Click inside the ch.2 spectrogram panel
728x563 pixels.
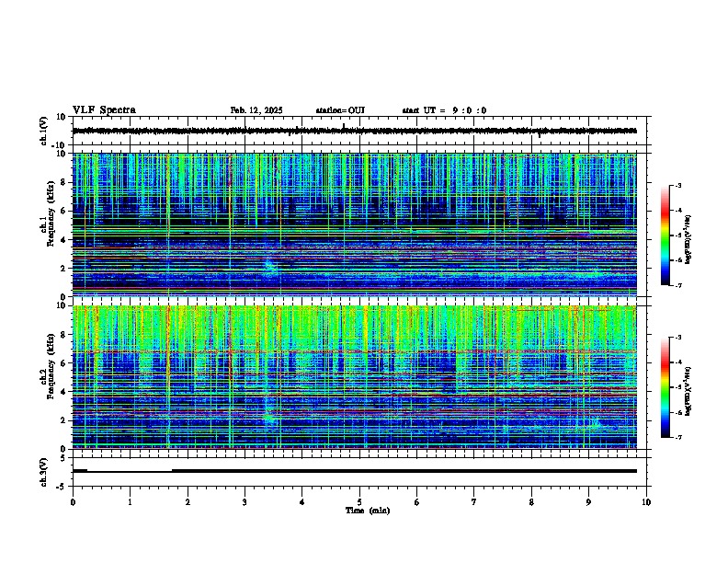[354, 377]
